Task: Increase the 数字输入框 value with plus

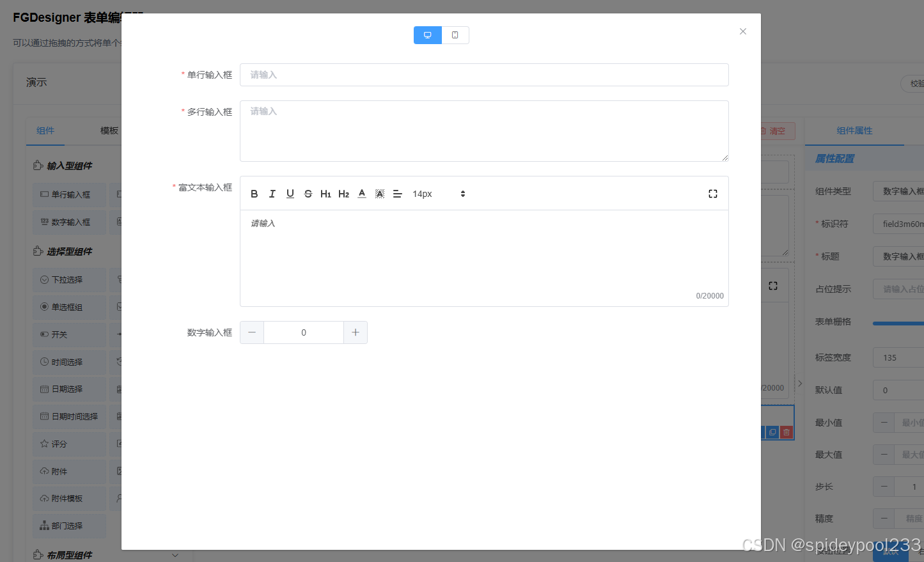Action: [356, 332]
